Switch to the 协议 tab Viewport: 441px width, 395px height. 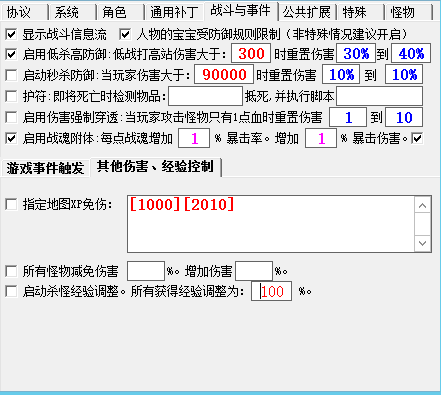(24, 13)
